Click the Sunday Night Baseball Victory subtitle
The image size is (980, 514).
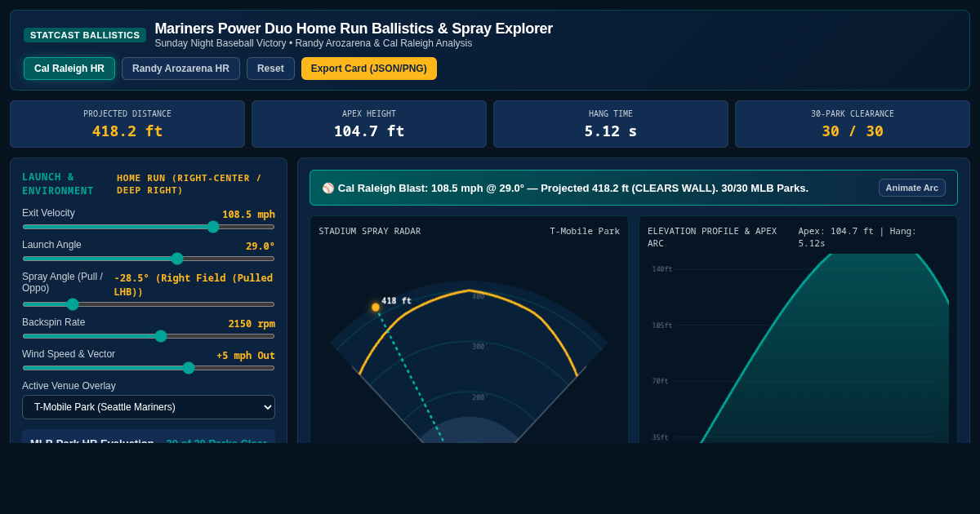coord(314,43)
